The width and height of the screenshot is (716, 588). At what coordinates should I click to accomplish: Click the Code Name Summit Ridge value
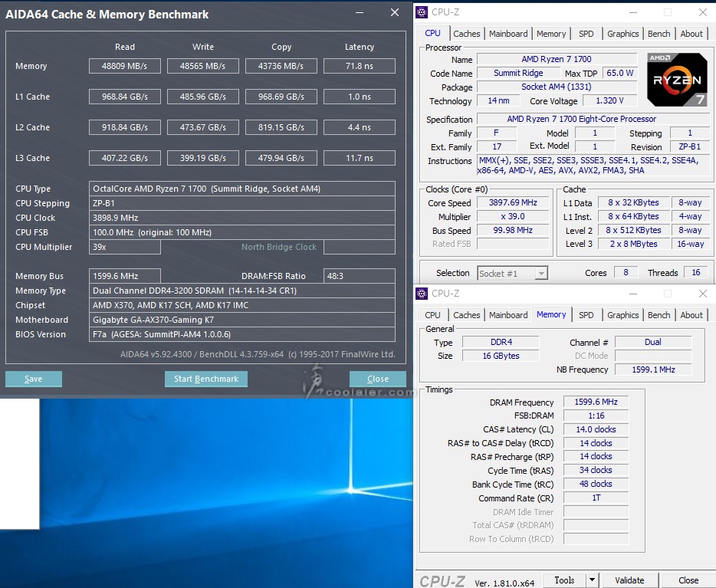[x=518, y=73]
